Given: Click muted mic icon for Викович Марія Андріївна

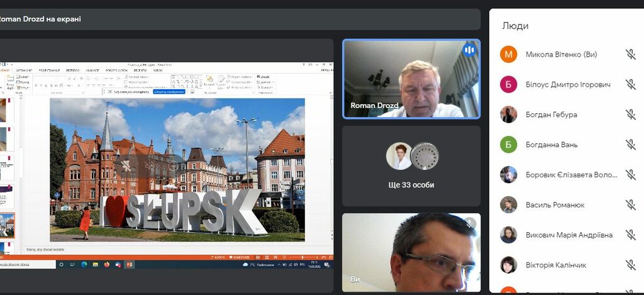Looking at the screenshot, I should point(630,235).
